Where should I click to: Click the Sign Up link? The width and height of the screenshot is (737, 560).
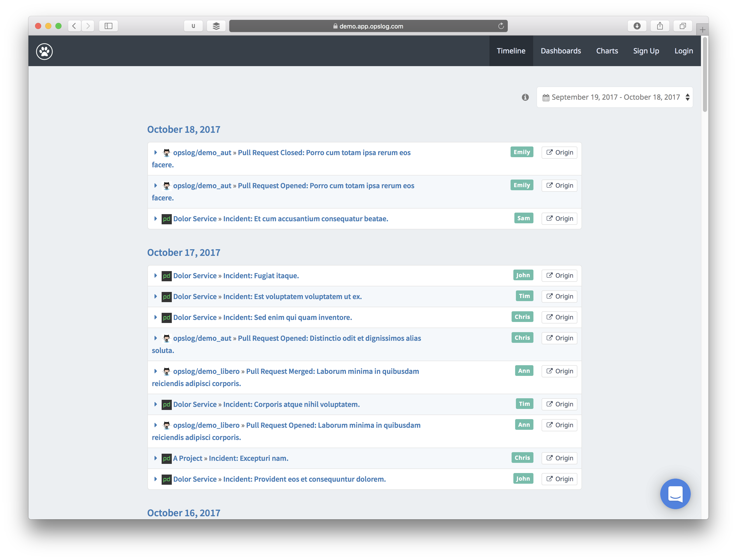(x=646, y=51)
